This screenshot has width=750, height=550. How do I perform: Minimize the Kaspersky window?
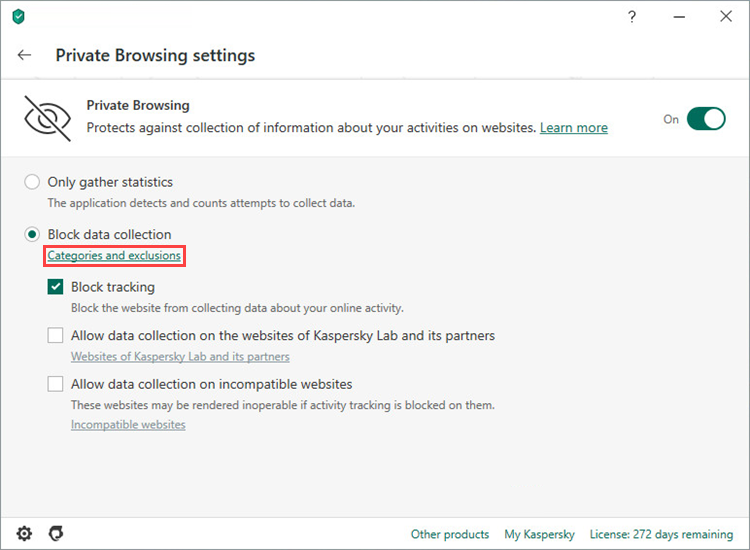coord(679,17)
